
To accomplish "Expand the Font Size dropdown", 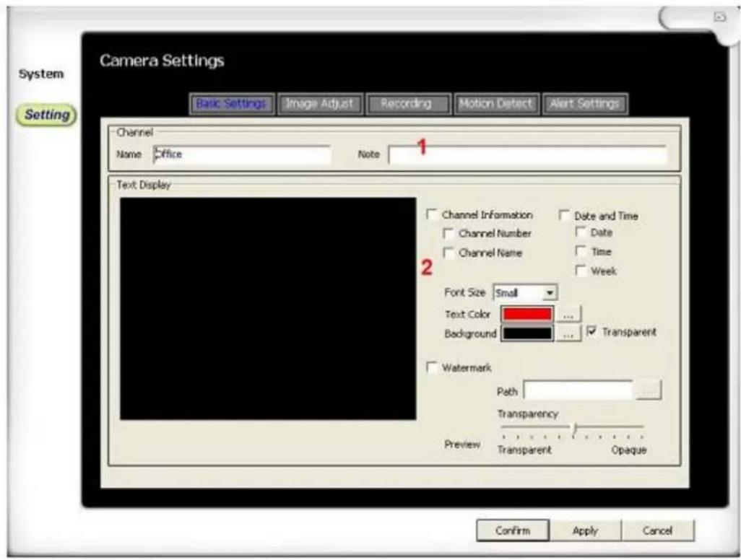I will [x=550, y=294].
